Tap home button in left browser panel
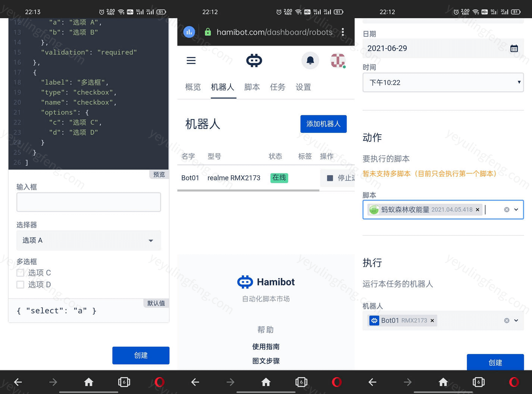The image size is (532, 394). [x=89, y=382]
